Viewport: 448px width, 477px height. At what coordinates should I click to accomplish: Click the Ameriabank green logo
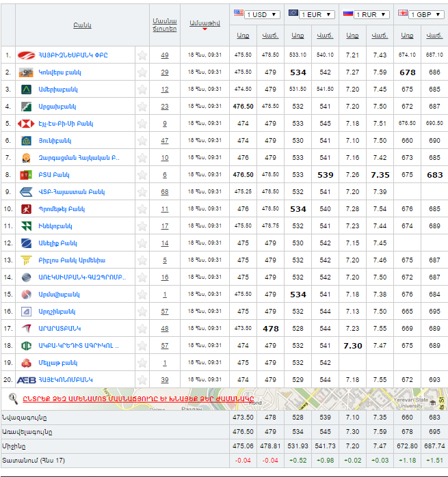tap(26, 90)
